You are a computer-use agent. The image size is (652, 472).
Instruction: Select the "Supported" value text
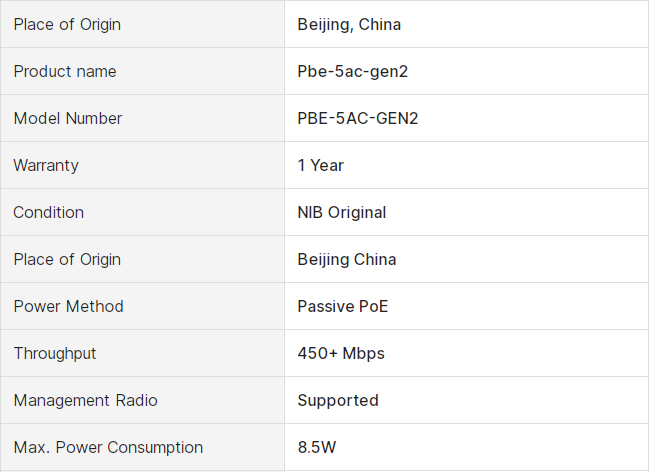pyautogui.click(x=337, y=400)
